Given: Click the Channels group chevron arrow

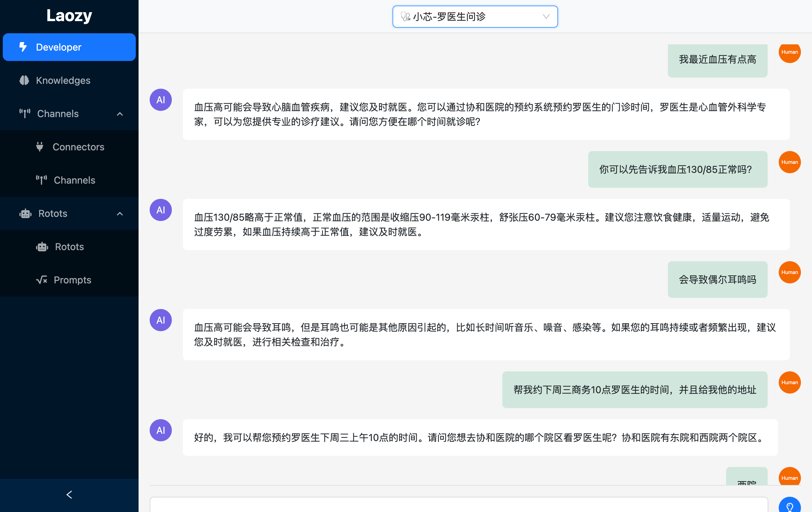Looking at the screenshot, I should pyautogui.click(x=120, y=114).
